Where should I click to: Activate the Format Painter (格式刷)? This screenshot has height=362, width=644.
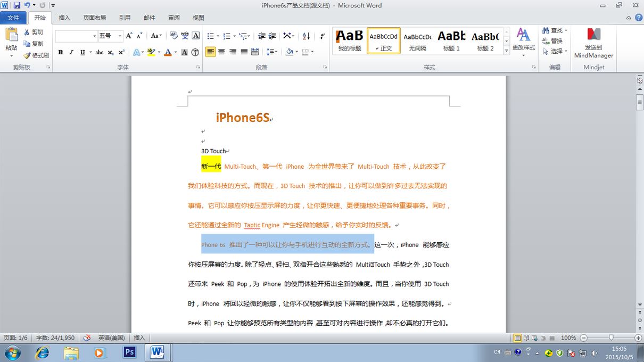coord(36,55)
